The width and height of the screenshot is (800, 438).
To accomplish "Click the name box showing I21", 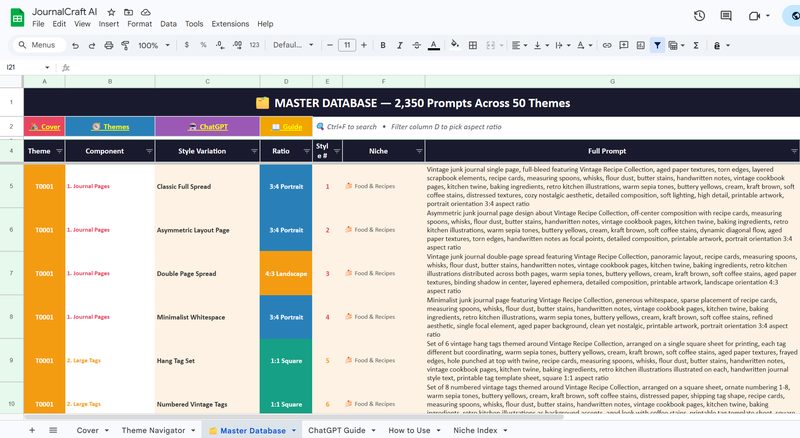I will (28, 67).
